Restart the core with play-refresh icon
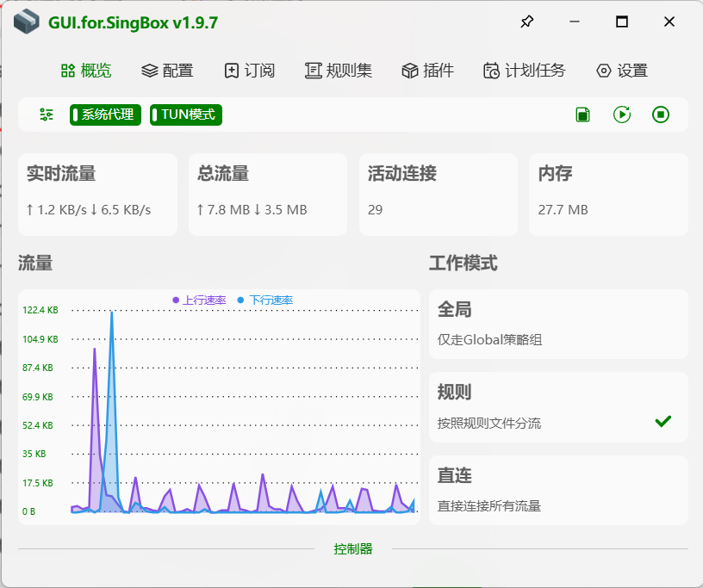 (622, 115)
